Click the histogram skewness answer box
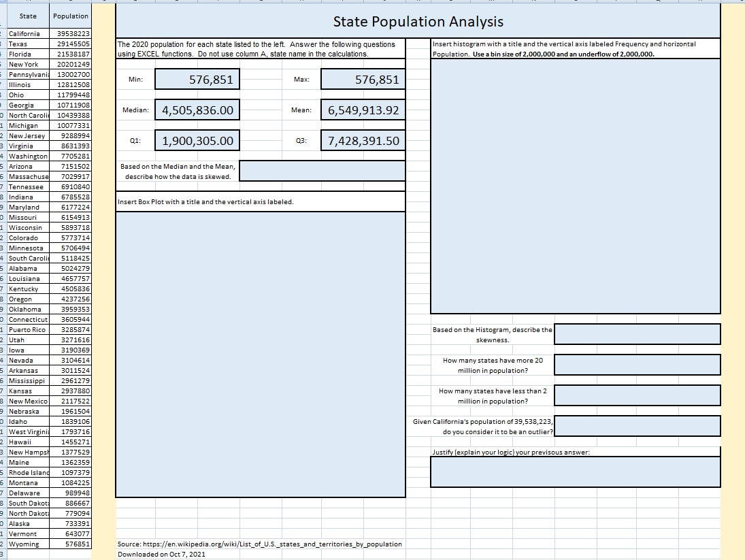This screenshot has width=745, height=560. click(x=637, y=334)
